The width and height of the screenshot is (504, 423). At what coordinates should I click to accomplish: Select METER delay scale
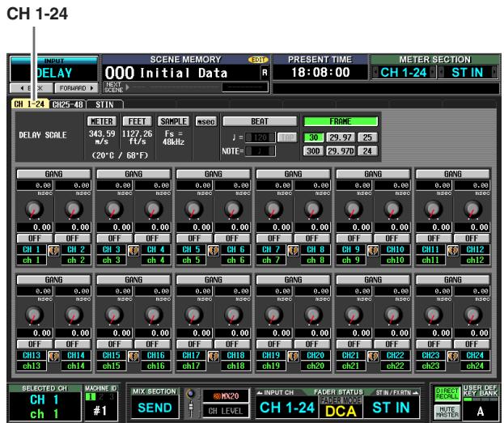coord(102,121)
